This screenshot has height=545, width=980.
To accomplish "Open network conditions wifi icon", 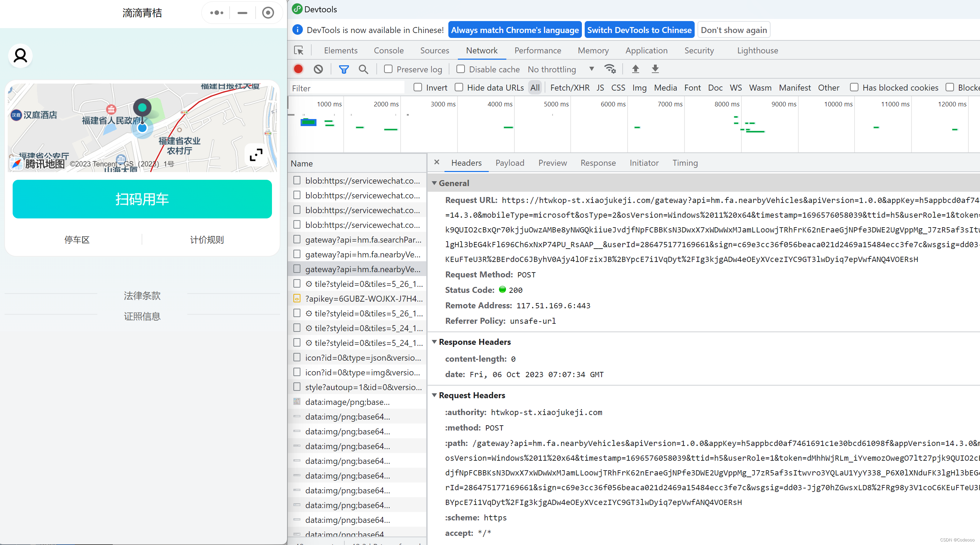I will [x=610, y=69].
